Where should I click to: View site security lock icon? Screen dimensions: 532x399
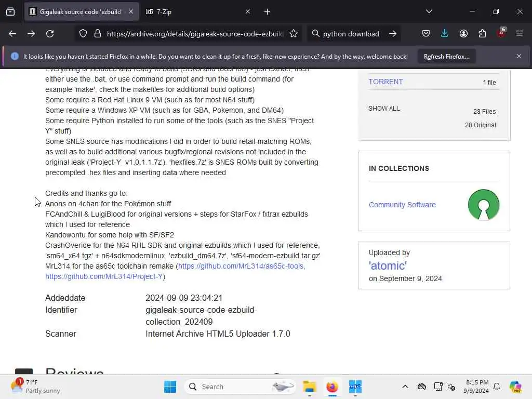(x=98, y=34)
